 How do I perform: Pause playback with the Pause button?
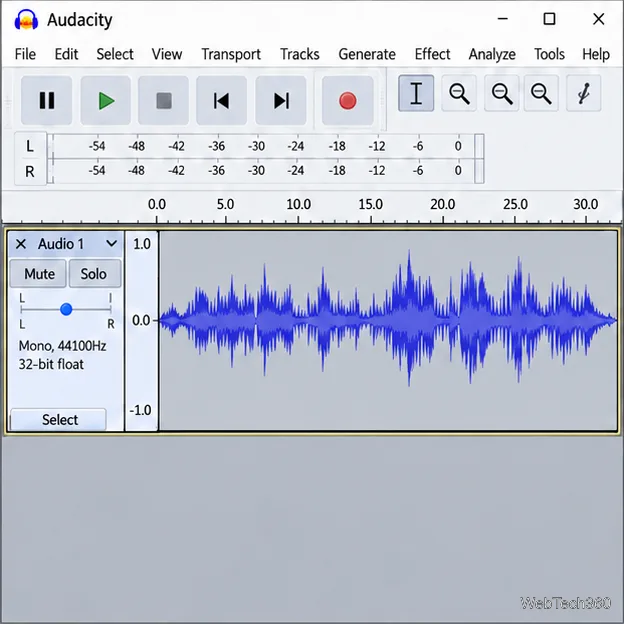(47, 100)
